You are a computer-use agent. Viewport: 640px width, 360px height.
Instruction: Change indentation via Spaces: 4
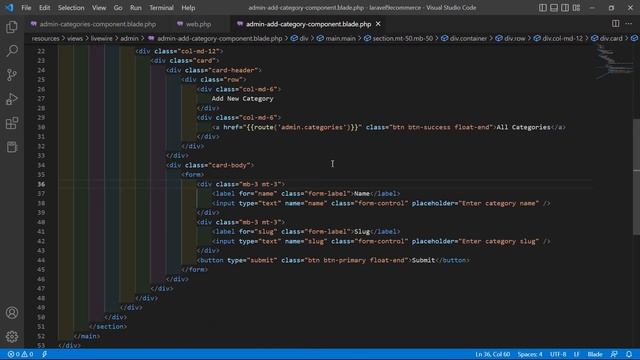[x=530, y=354]
